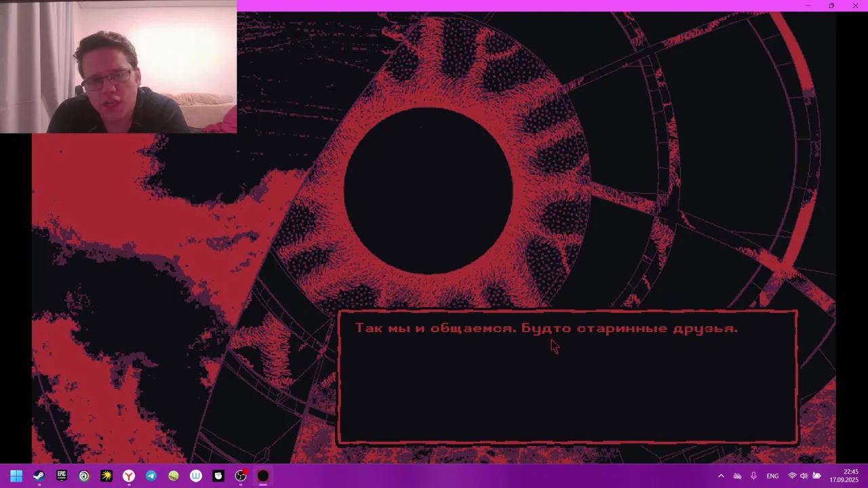
Task: Click the cloud sync off tray icon
Action: point(737,476)
